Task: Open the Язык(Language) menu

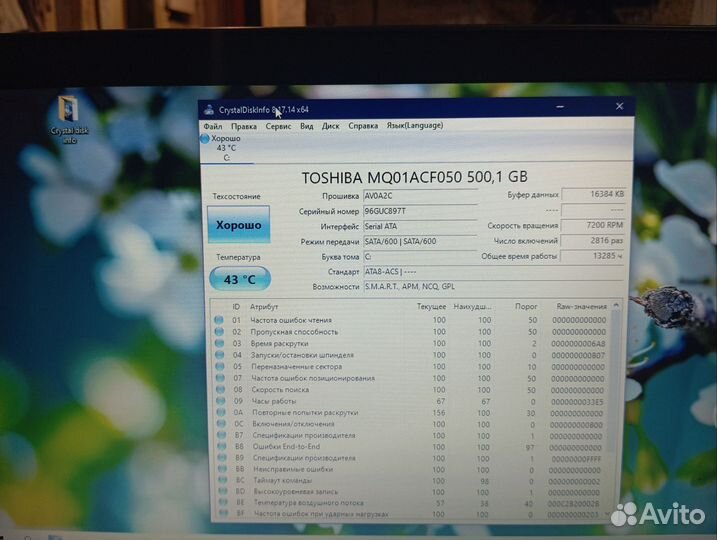Action: click(415, 125)
